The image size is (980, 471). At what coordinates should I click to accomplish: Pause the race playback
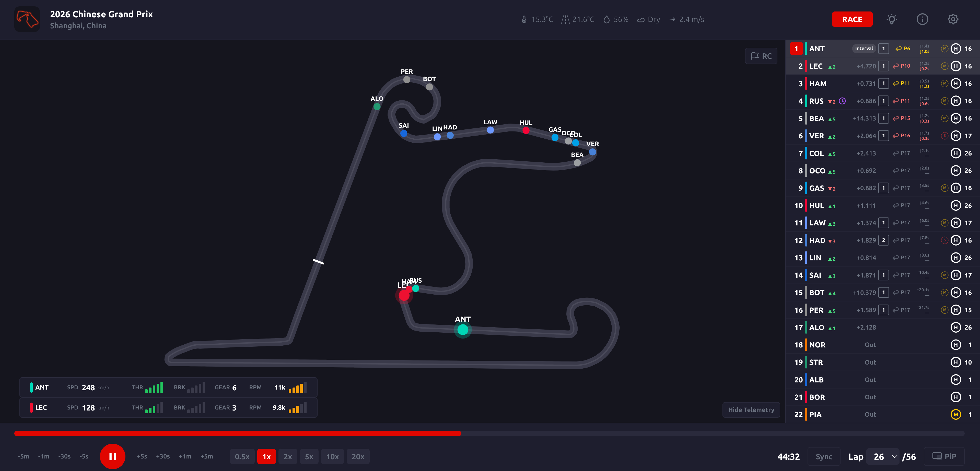(113, 456)
